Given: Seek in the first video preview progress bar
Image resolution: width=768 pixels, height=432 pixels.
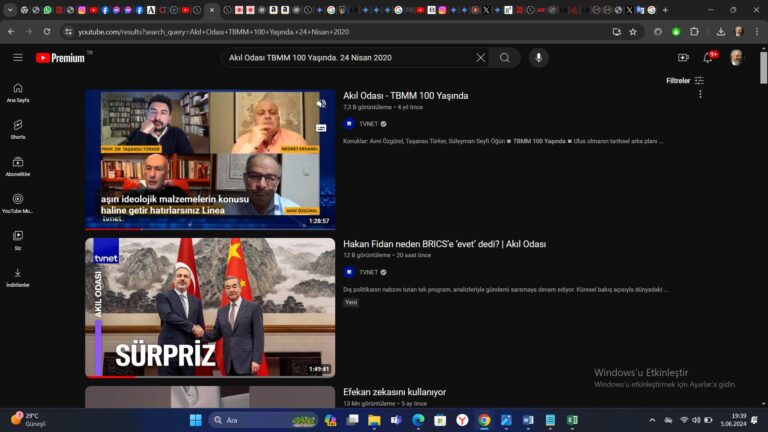Looking at the screenshot, I should [x=210, y=229].
